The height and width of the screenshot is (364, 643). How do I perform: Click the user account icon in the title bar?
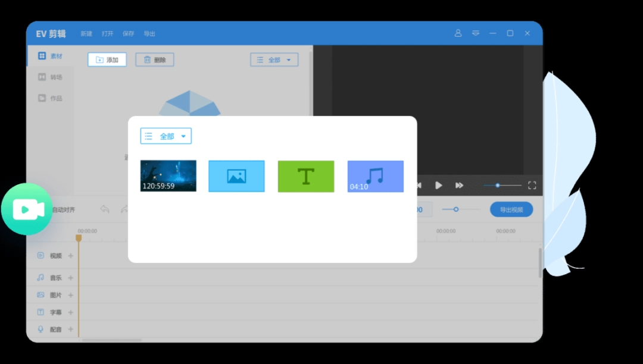[x=457, y=34]
